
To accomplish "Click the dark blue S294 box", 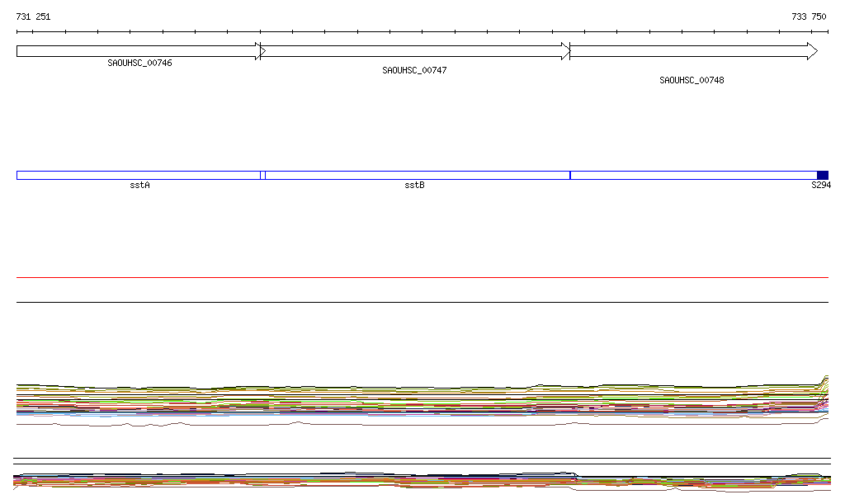I will click(x=822, y=175).
